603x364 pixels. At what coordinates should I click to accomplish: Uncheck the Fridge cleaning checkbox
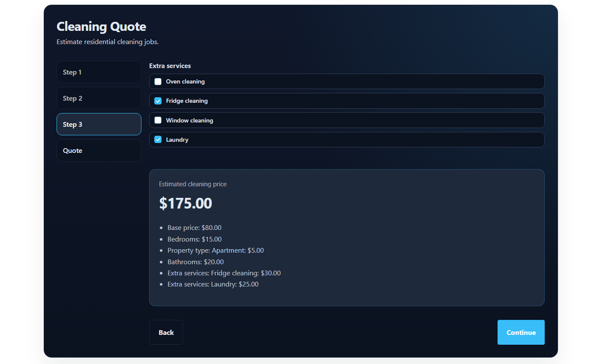click(158, 101)
